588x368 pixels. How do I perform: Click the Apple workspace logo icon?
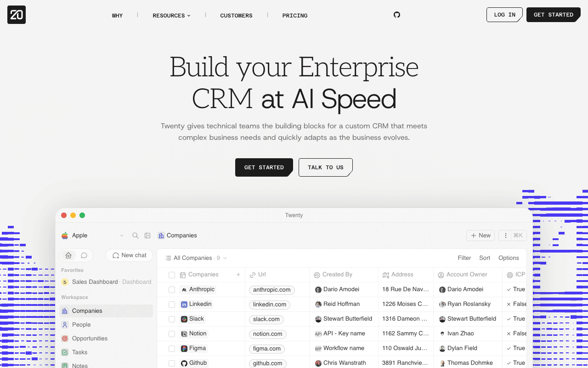[65, 236]
